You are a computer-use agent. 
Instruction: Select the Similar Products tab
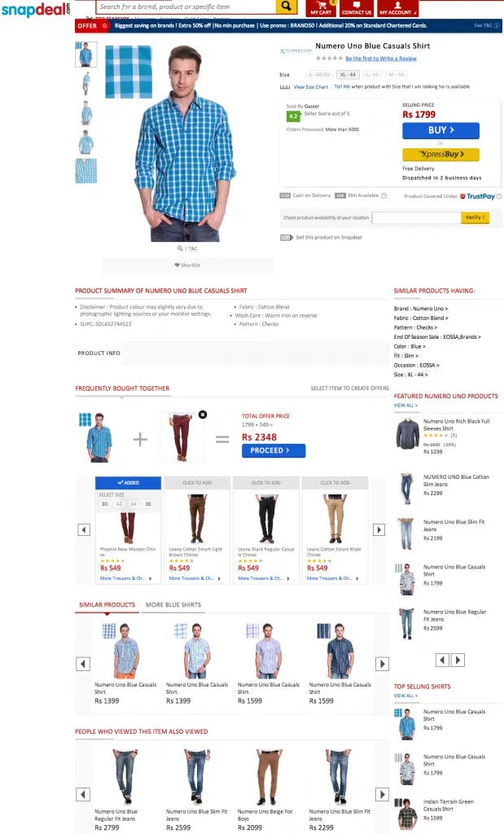[107, 605]
